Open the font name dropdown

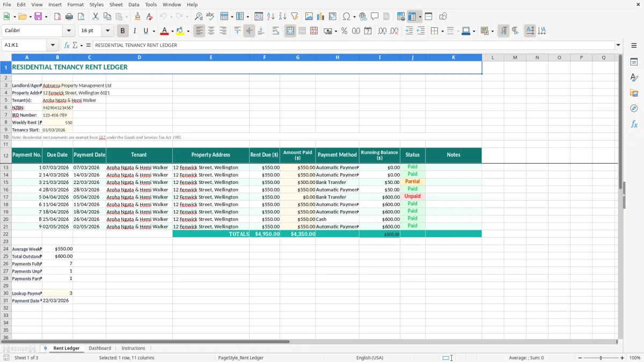pyautogui.click(x=69, y=31)
